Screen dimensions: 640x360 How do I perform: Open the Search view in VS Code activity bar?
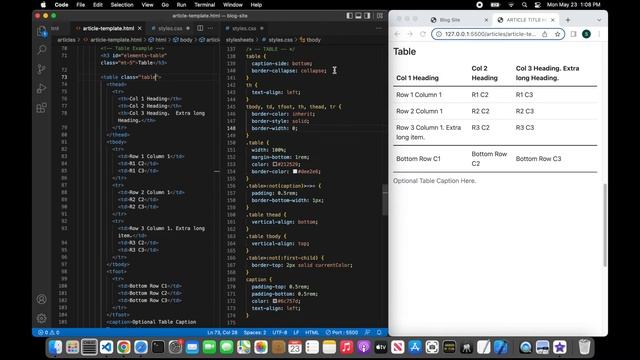point(42,50)
